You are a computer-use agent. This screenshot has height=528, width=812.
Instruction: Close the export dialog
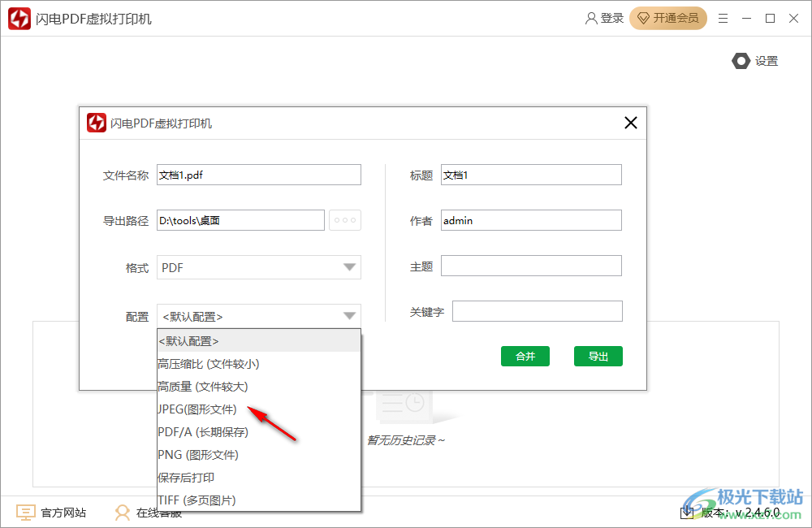tap(631, 123)
